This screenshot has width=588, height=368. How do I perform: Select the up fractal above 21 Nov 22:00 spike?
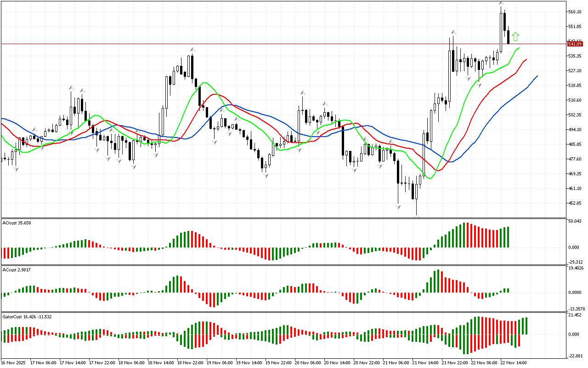point(453,32)
